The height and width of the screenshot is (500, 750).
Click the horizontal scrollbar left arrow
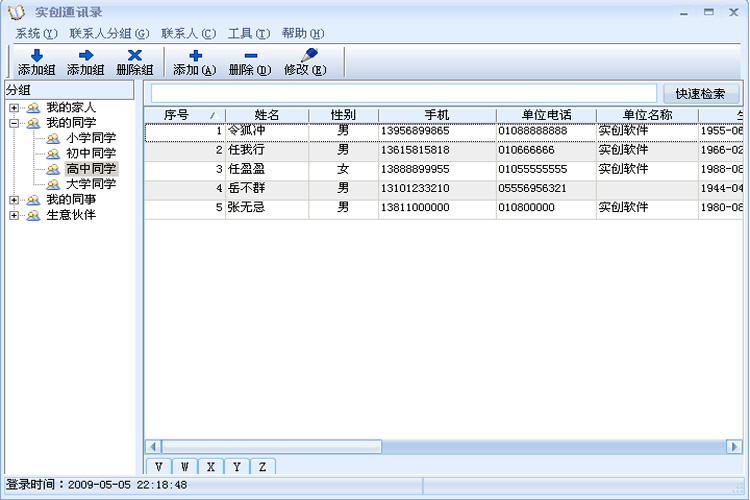(153, 447)
